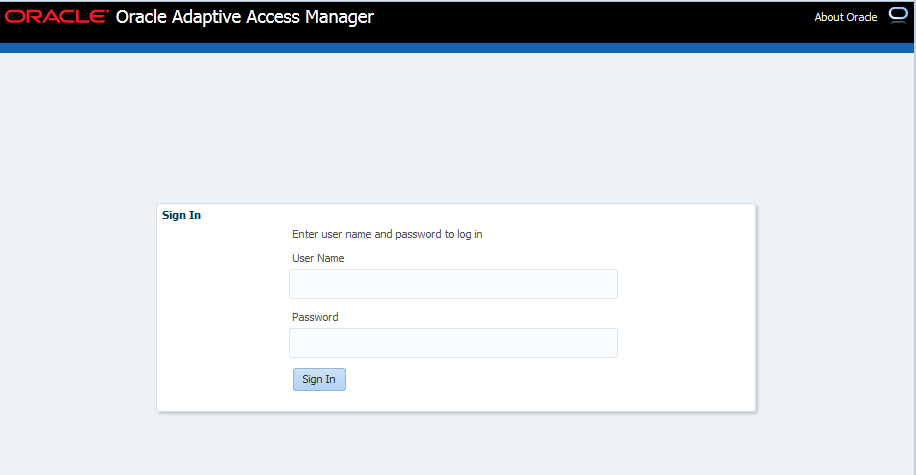Click the Oracle logo in header
This screenshot has width=916, height=475.
(x=57, y=16)
